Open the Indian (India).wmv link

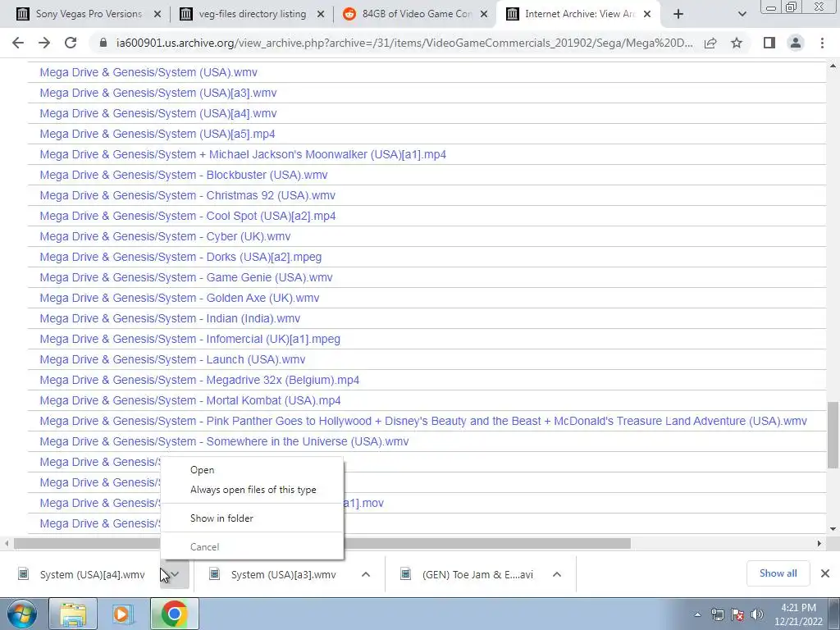[x=170, y=319]
